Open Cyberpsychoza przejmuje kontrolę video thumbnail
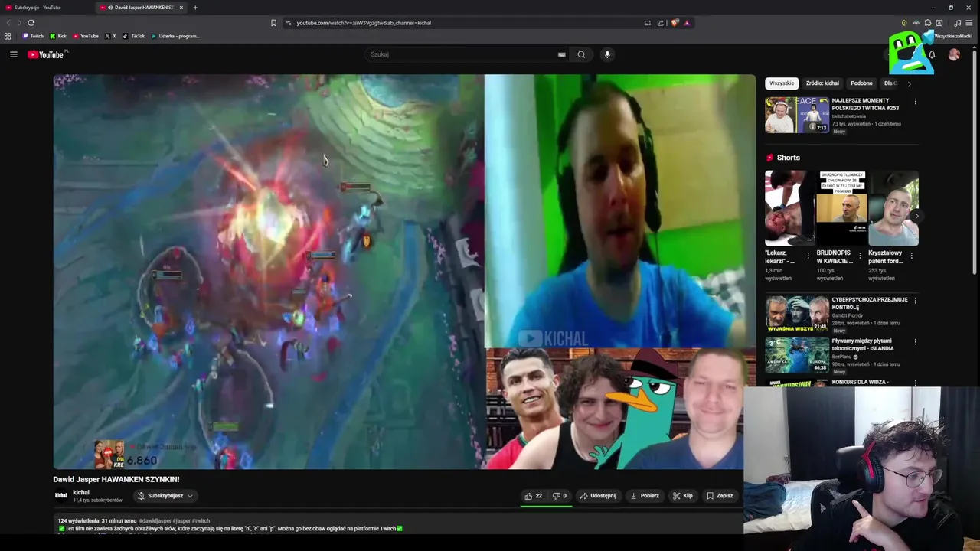980x551 pixels. [797, 314]
